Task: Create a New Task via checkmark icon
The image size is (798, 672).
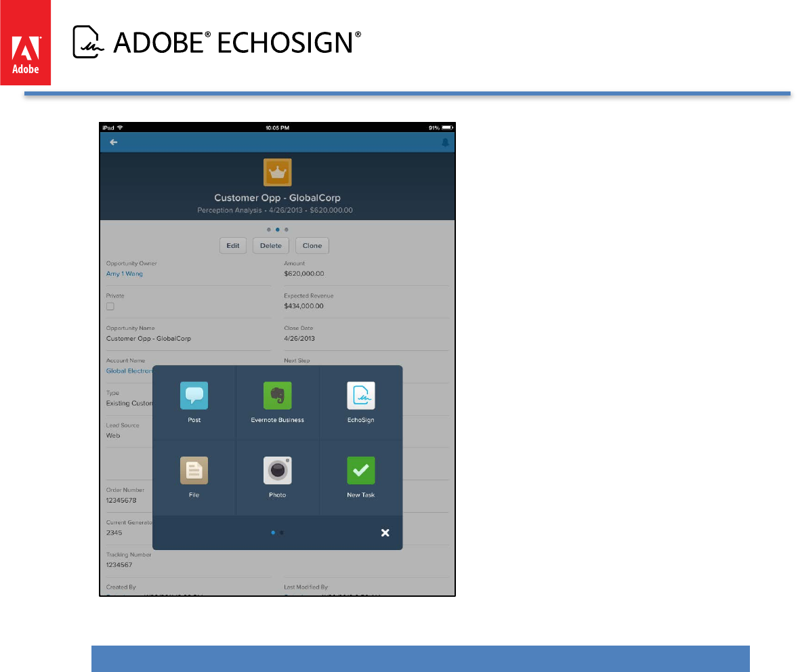Action: tap(361, 470)
